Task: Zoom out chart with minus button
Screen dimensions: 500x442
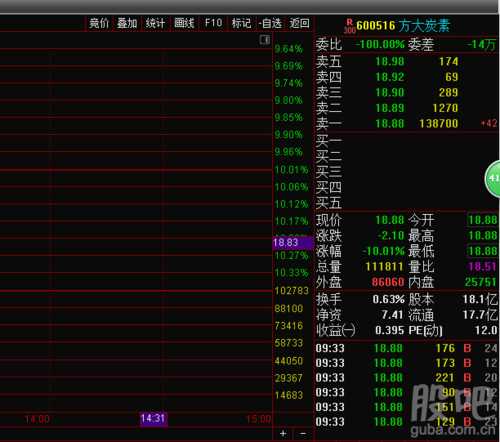Action: 303,434
